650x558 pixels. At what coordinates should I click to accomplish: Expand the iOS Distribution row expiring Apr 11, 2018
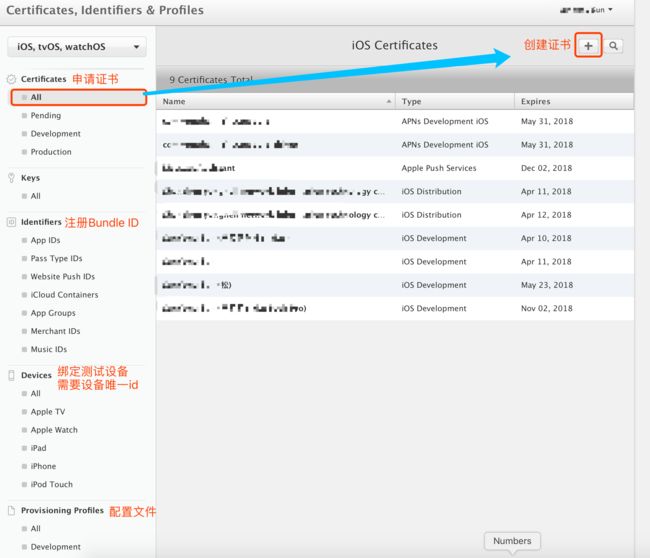tap(395, 192)
